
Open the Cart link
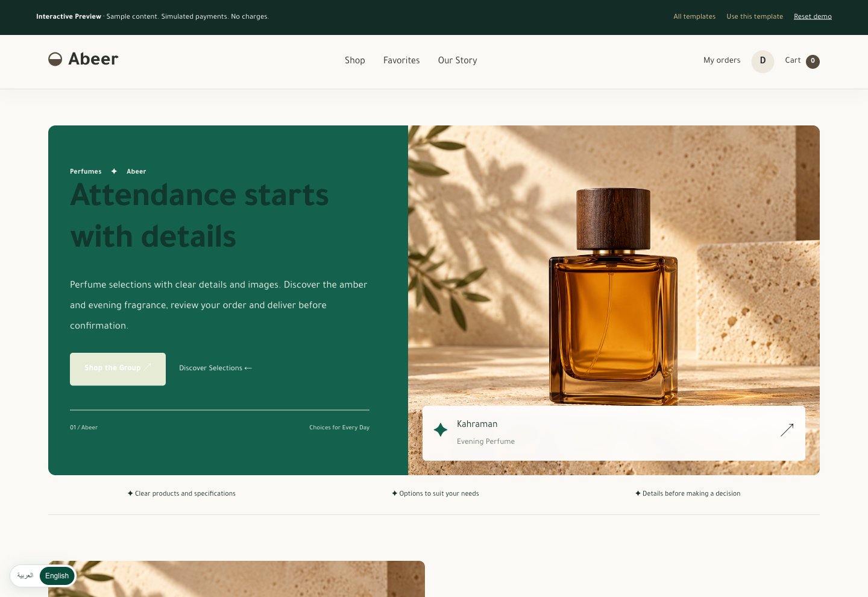pos(802,61)
